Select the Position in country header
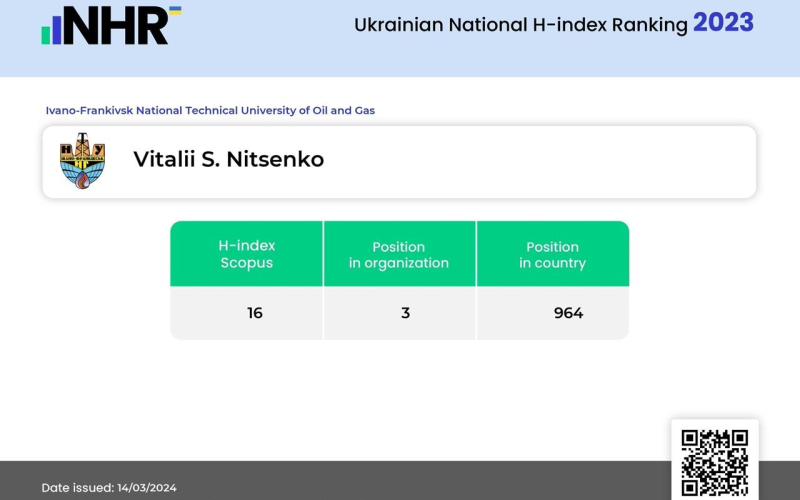The height and width of the screenshot is (500, 800). point(552,254)
